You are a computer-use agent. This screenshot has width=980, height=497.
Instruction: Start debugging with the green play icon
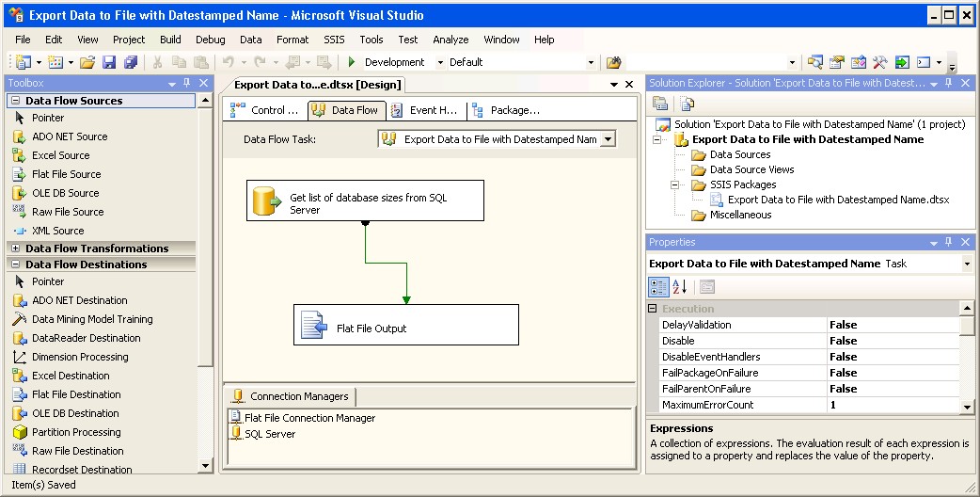pyautogui.click(x=351, y=62)
